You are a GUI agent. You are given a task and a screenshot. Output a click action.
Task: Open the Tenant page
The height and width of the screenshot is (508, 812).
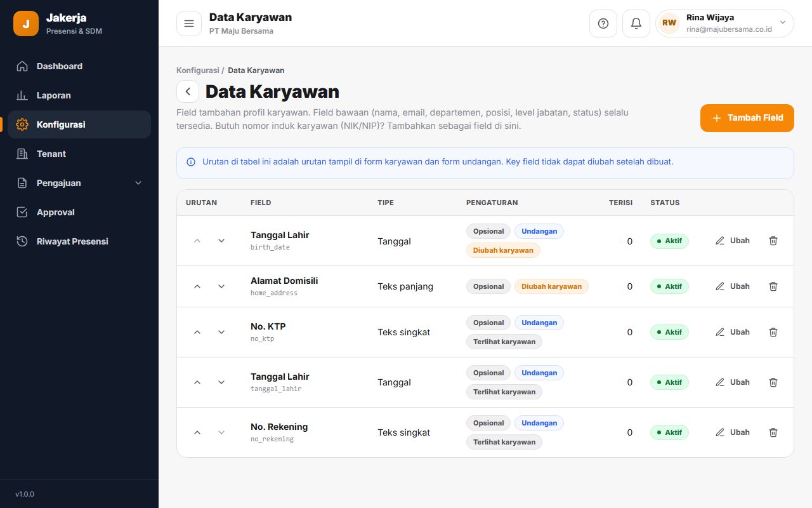coord(79,154)
